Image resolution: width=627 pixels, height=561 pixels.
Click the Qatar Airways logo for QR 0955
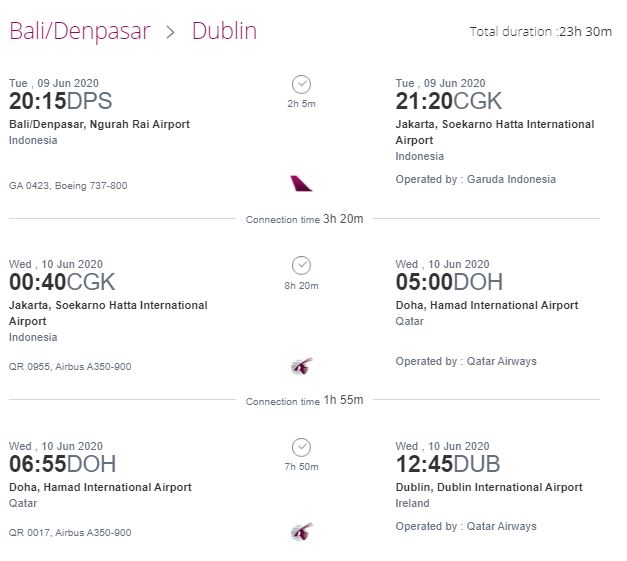tap(302, 366)
